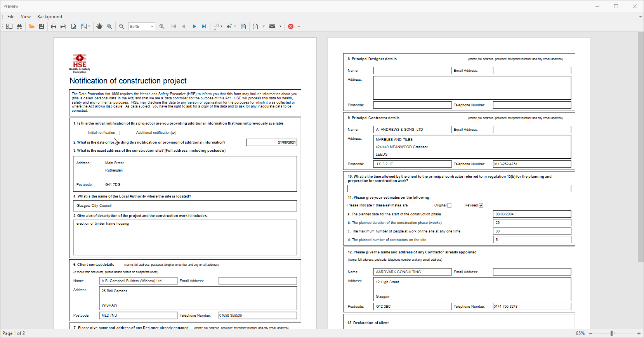Toggle the thumbnails panel icon
644x338 pixels.
pyautogui.click(x=9, y=26)
